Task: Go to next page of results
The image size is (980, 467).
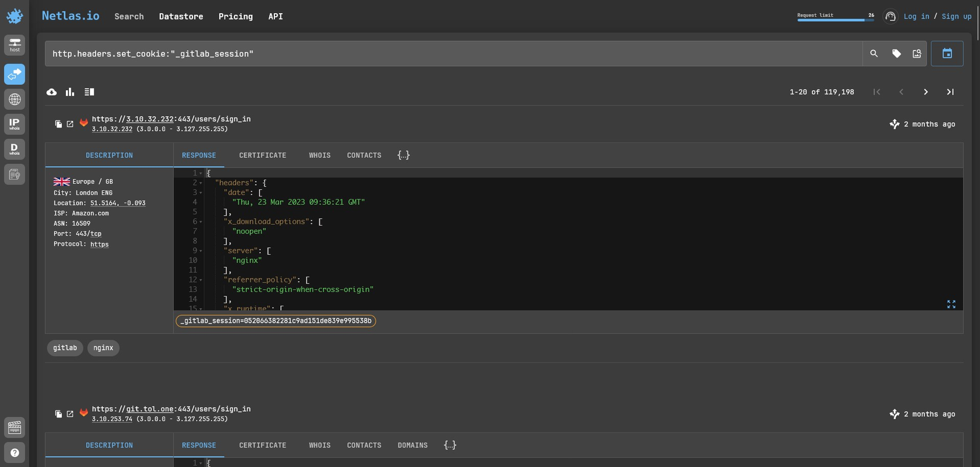Action: point(925,92)
